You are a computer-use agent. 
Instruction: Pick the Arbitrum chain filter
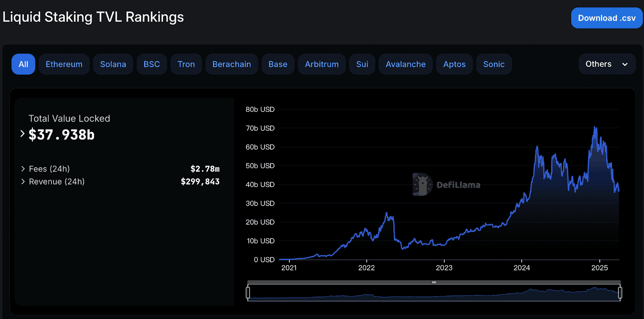(322, 64)
